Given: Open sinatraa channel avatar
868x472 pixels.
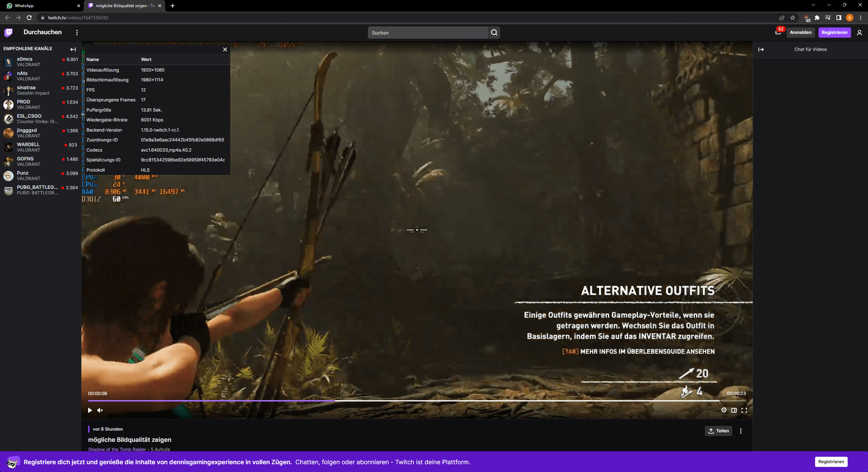Looking at the screenshot, I should [8, 90].
